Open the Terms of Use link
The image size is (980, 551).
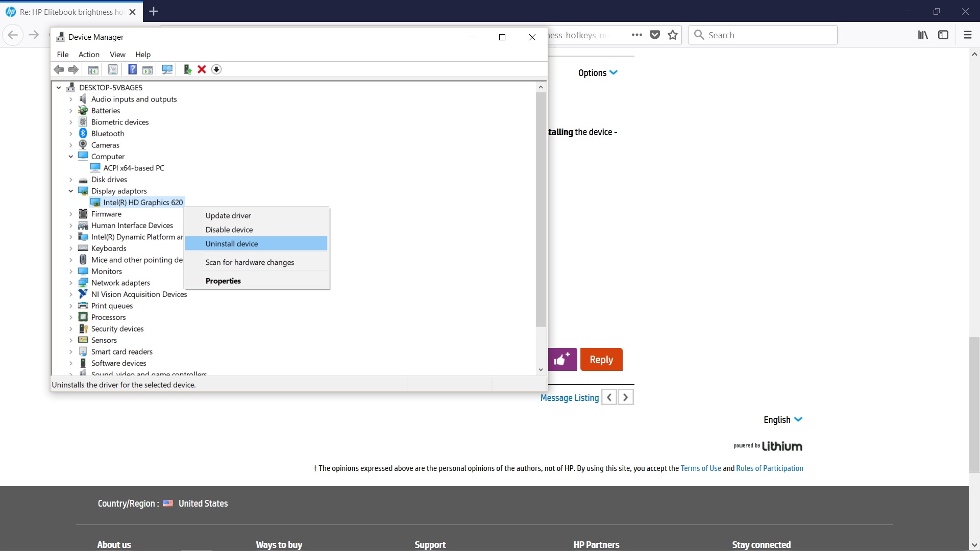[x=700, y=468]
